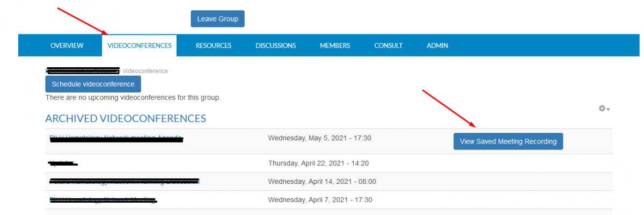Click the 'Wednesday, May 5, 2021 - 17:30' date text

[x=319, y=138]
